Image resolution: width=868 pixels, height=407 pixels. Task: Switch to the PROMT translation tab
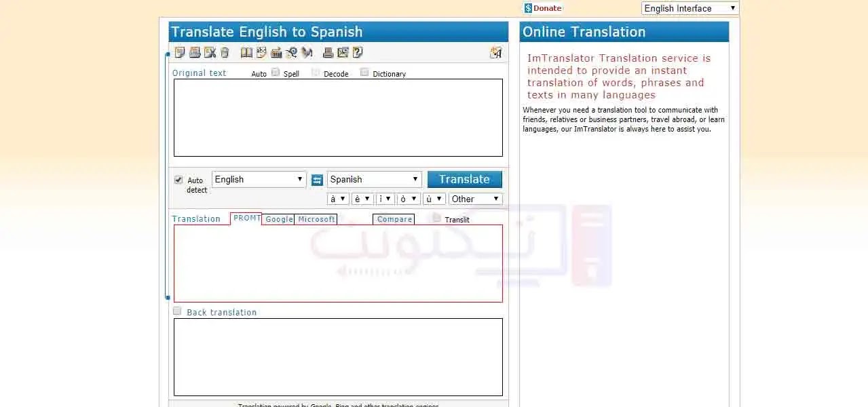coord(246,218)
